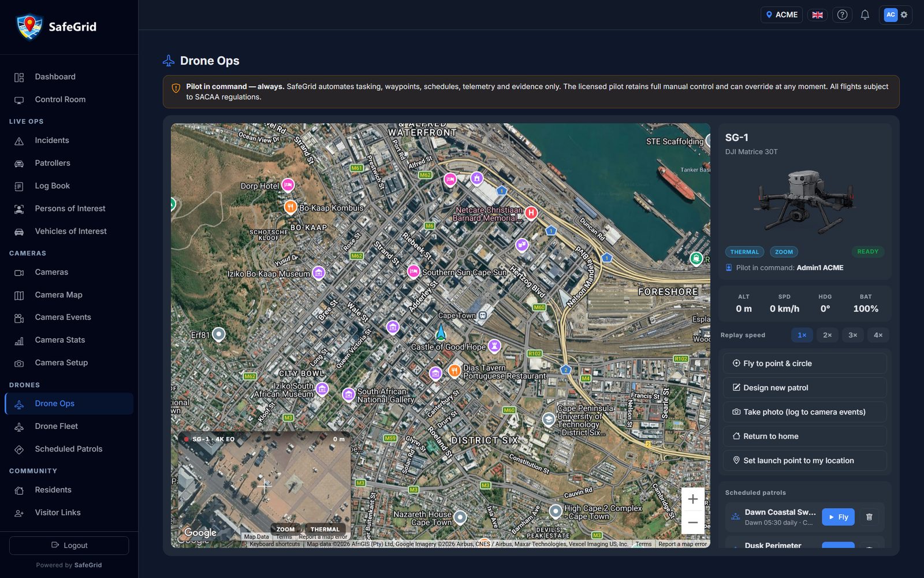Click the Camera Map icon
924x578 pixels.
(x=19, y=295)
